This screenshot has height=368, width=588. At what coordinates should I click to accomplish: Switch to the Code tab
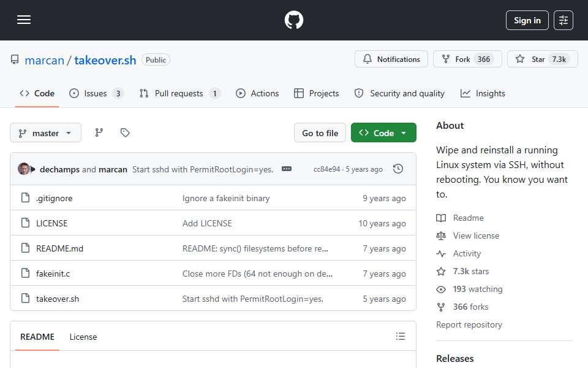point(37,93)
